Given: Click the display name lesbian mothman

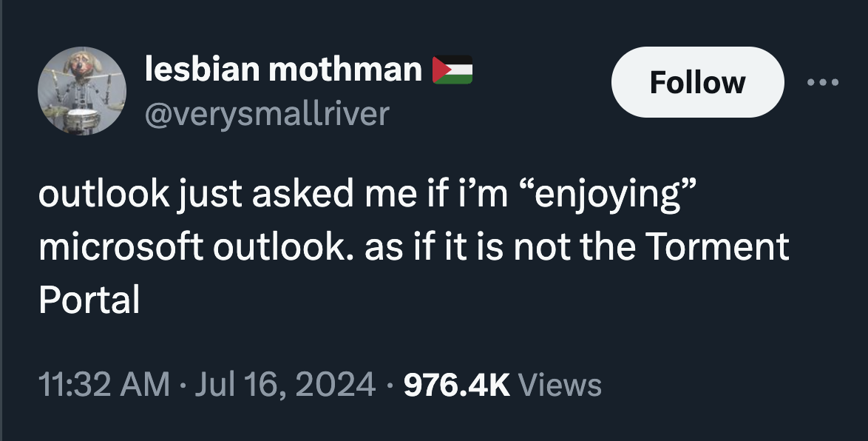Looking at the screenshot, I should pyautogui.click(x=279, y=68).
